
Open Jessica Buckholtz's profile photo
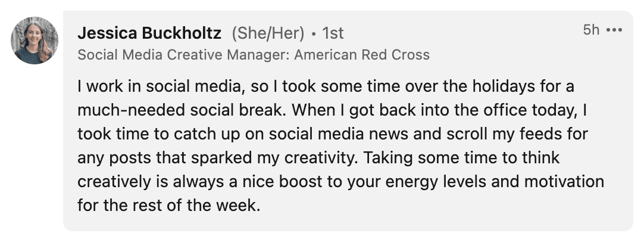click(35, 41)
